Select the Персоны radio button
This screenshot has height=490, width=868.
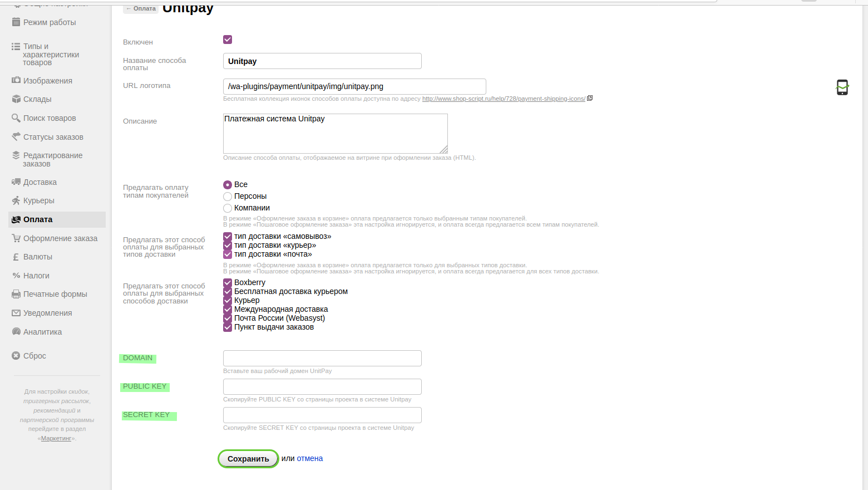228,197
